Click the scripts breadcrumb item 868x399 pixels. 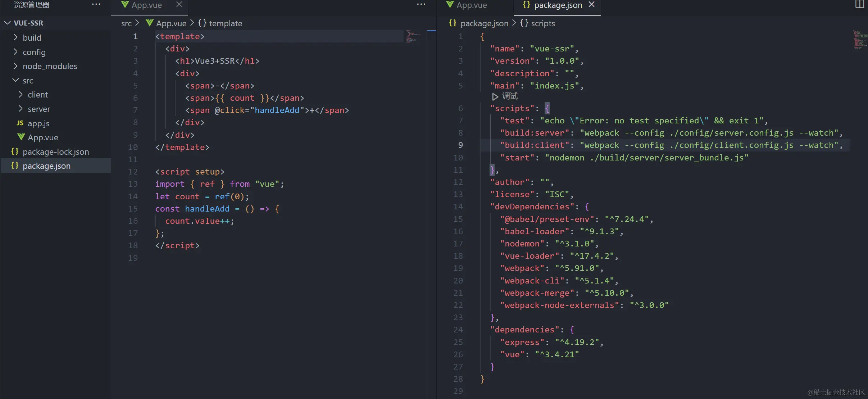coord(542,23)
